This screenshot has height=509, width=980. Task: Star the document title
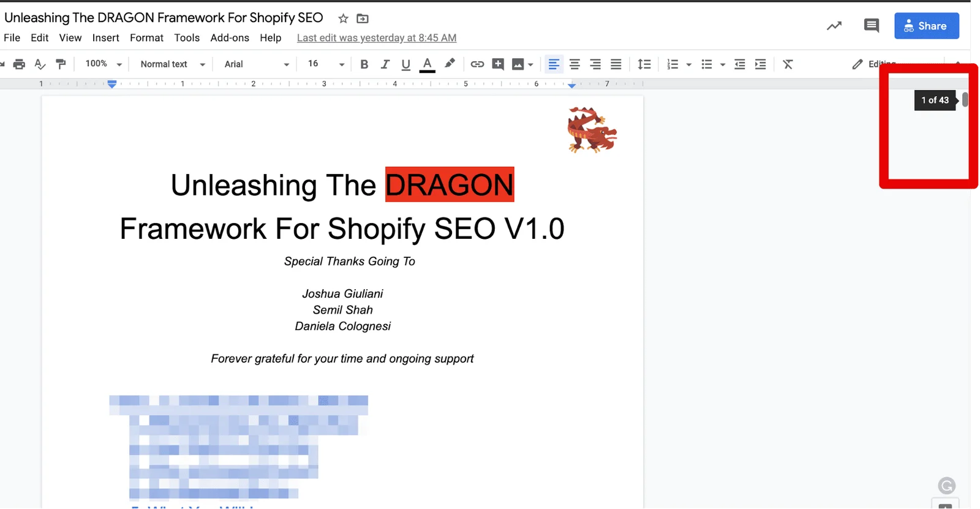tap(343, 18)
